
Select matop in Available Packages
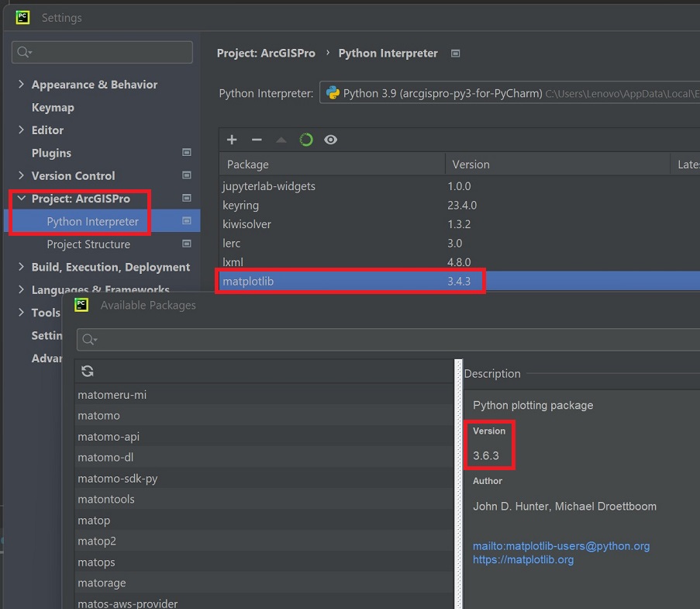click(x=264, y=520)
